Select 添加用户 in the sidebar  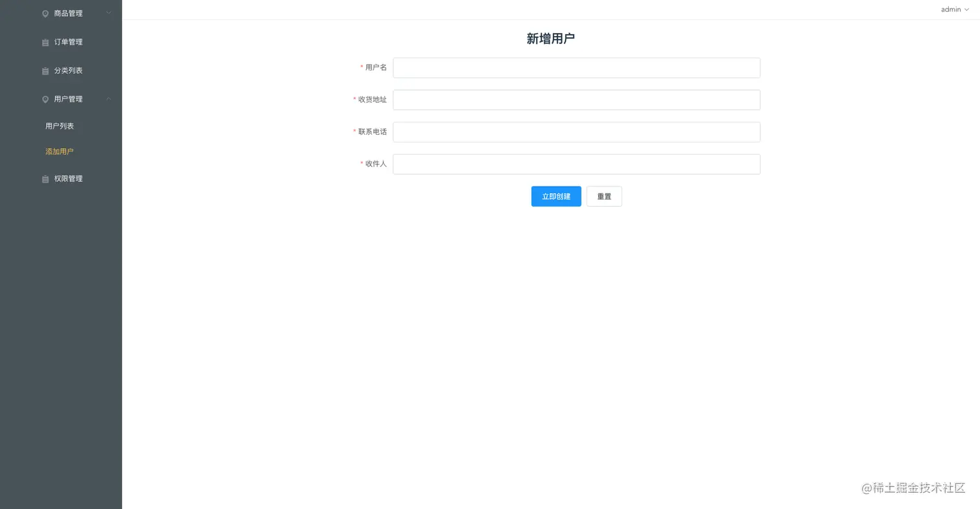coord(61,152)
